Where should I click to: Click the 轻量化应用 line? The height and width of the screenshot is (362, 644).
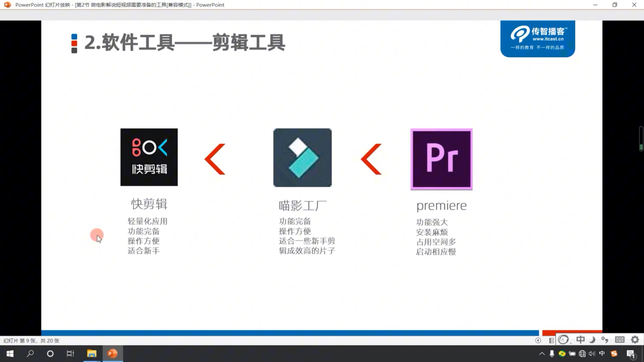pos(147,221)
